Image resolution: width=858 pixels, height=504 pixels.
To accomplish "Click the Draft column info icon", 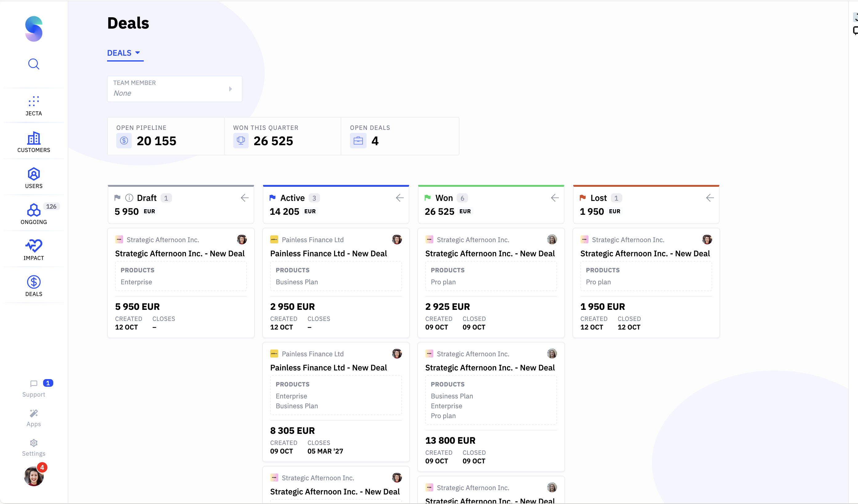I will [x=129, y=198].
